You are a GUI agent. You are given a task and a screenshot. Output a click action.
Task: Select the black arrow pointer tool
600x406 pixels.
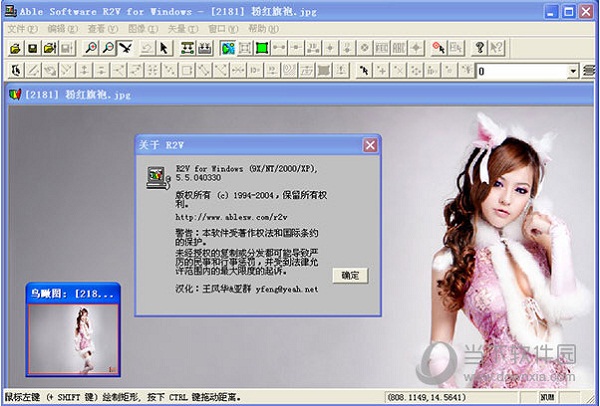[165, 48]
